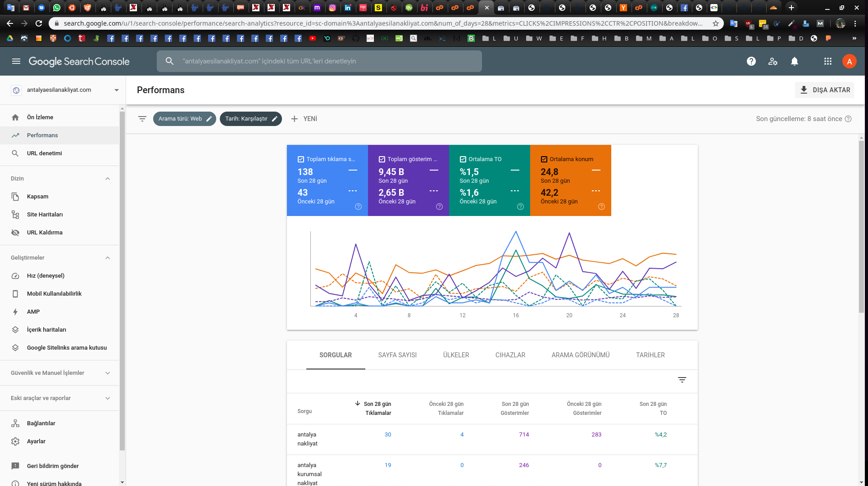Open the main hamburger menu

[x=16, y=61]
